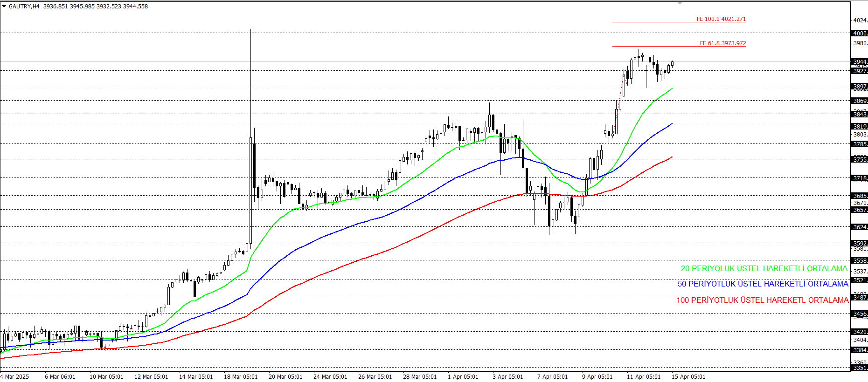This screenshot has height=382, width=868.
Task: Click the 3657 price level label
Action: [x=860, y=210]
